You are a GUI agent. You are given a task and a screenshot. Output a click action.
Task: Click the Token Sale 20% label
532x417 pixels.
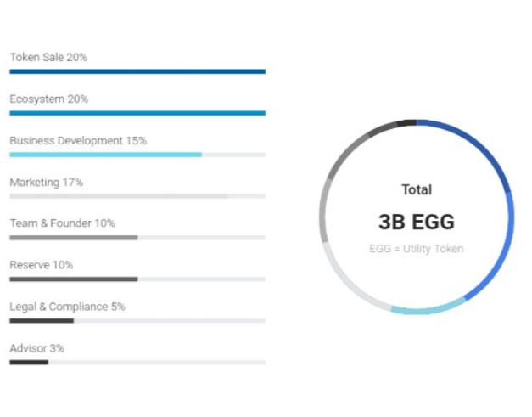(48, 57)
